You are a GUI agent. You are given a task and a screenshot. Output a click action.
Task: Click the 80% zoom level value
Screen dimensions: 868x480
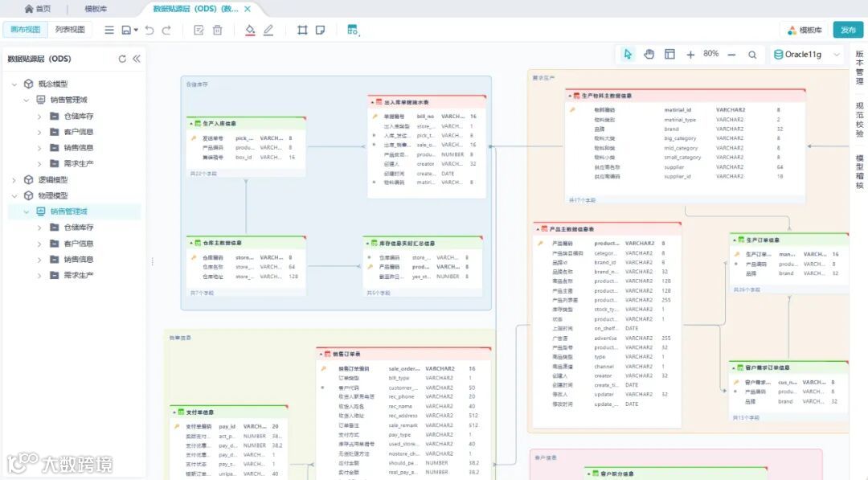[x=710, y=54]
